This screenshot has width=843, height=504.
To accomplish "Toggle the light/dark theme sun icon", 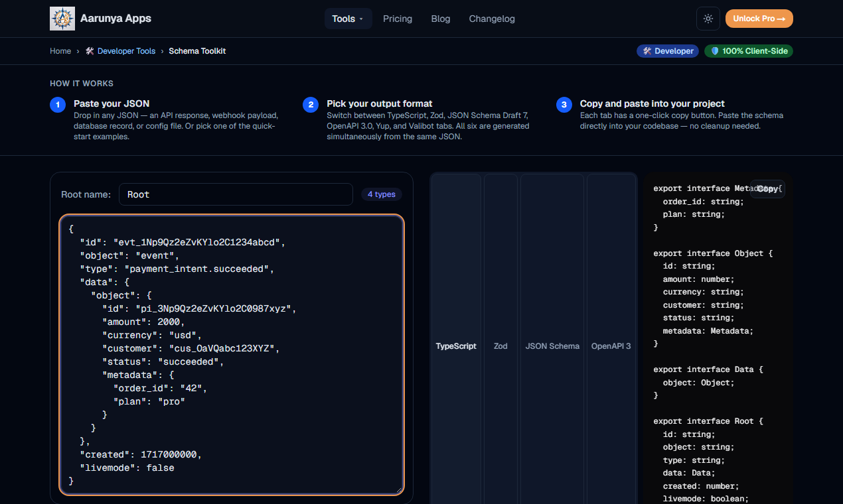I will coord(708,19).
